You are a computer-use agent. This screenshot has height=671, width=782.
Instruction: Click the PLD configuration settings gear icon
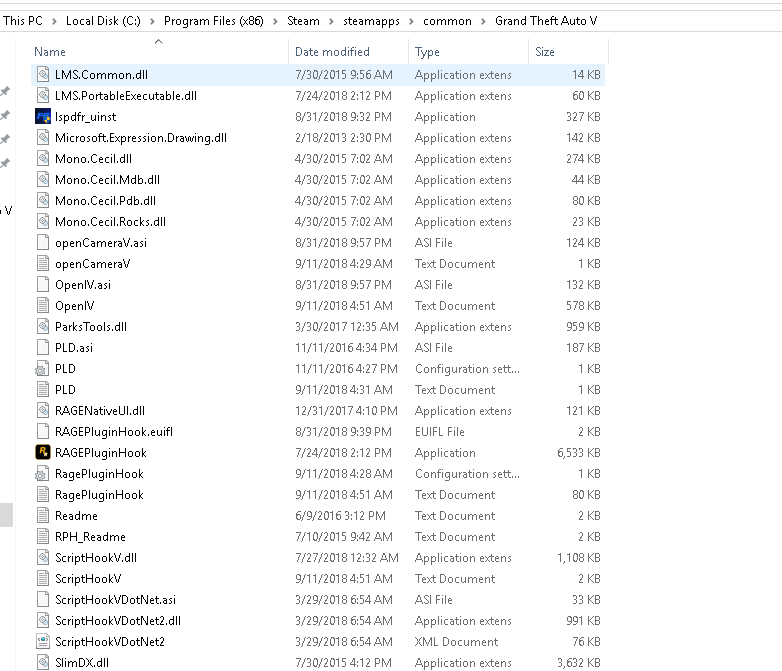[42, 369]
